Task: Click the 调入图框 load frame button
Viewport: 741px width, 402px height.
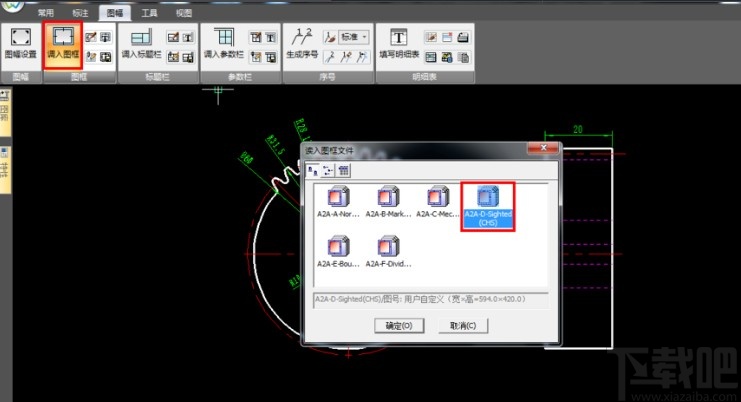Action: point(63,44)
